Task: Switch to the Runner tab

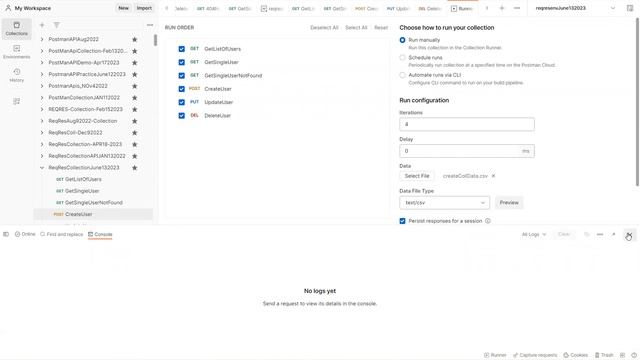Action: coord(462,8)
